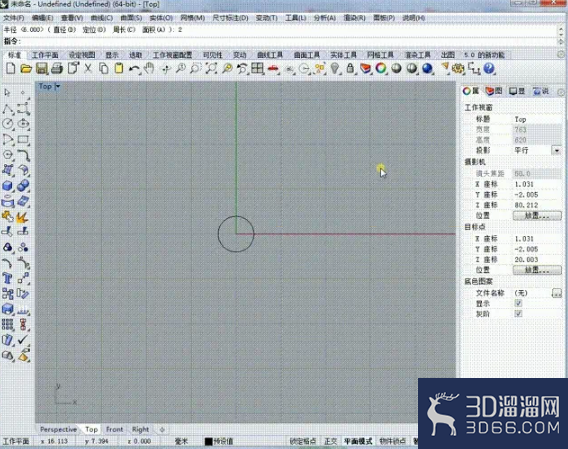The height and width of the screenshot is (449, 568).
Task: Click the blue Render sphere icon
Action: tap(427, 68)
